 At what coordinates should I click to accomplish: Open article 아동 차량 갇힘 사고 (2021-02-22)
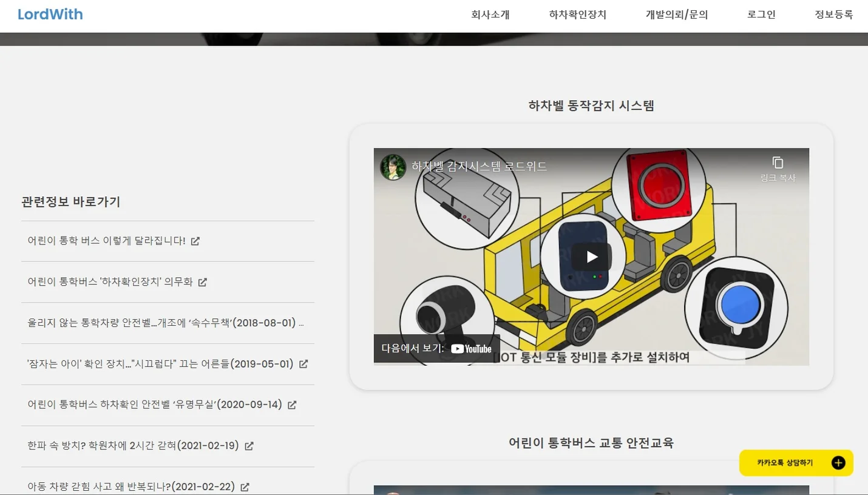click(x=131, y=487)
